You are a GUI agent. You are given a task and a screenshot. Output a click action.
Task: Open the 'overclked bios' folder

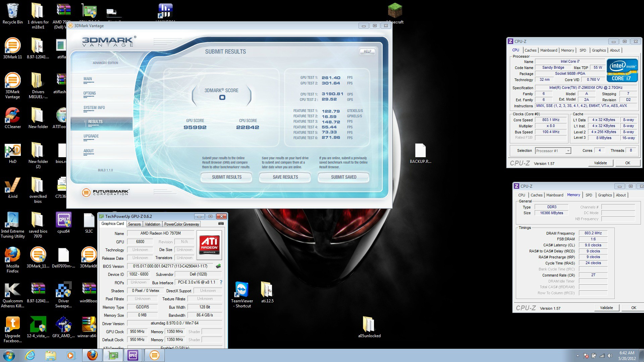tap(38, 190)
